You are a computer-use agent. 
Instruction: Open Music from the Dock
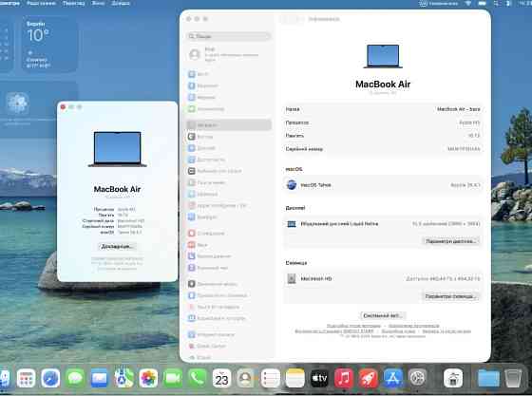(x=344, y=378)
